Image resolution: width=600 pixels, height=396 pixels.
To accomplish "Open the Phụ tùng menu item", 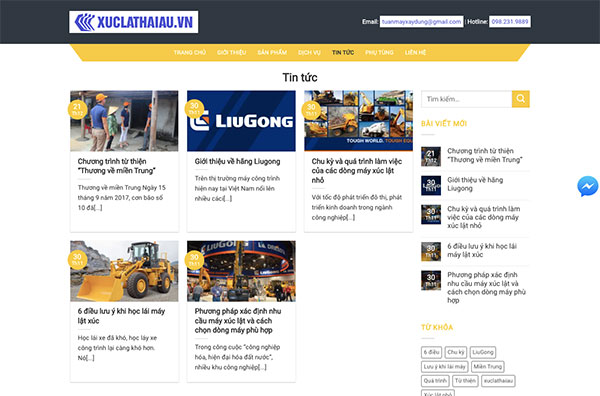I will 379,52.
